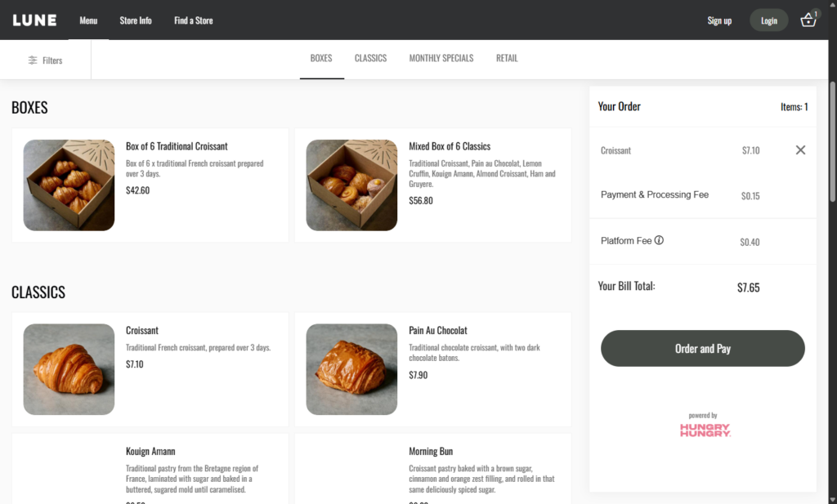This screenshot has width=837, height=504.
Task: Click the cart item count badge
Action: (815, 12)
